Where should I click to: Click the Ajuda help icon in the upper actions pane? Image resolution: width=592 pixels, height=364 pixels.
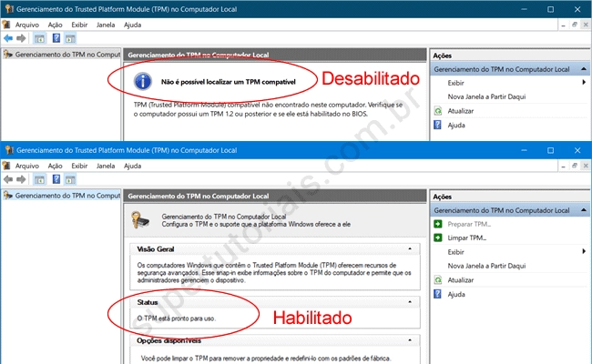[438, 125]
